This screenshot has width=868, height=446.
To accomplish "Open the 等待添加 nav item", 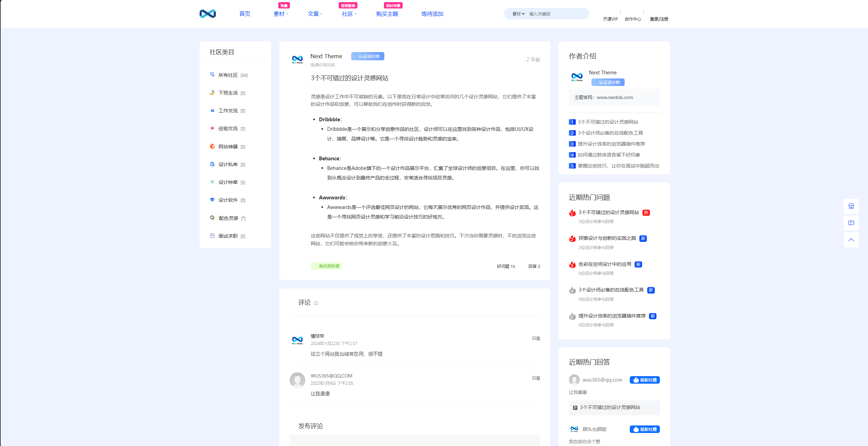I will coord(432,14).
